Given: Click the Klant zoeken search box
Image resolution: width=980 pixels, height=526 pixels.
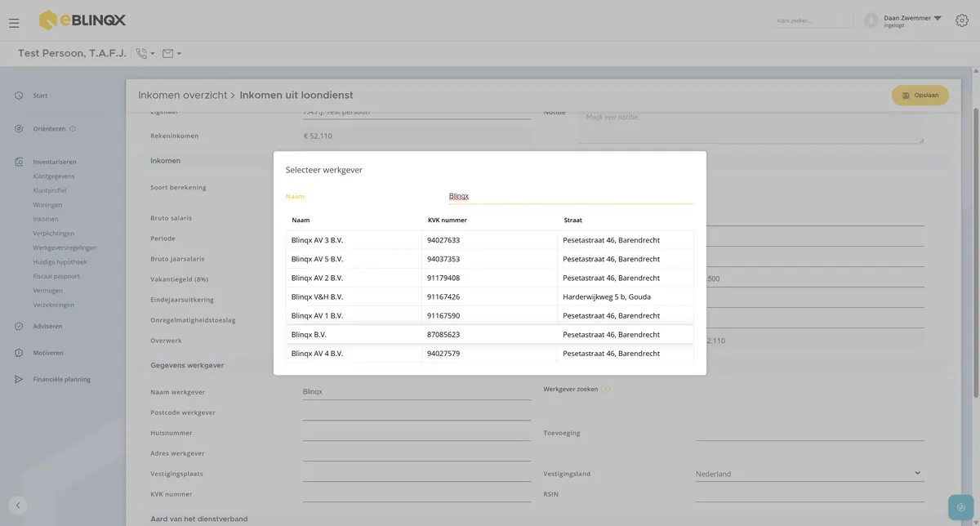Looking at the screenshot, I should click(813, 20).
